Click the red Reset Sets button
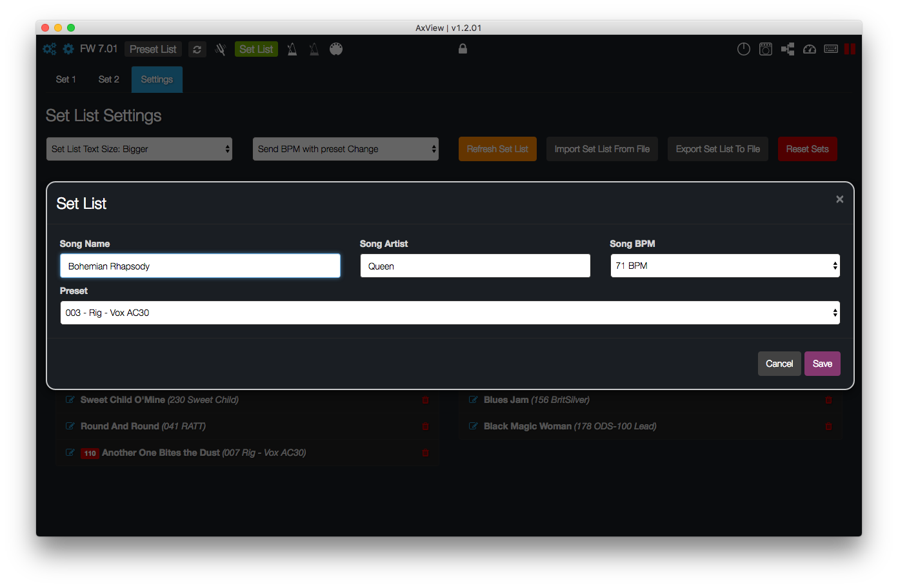 807,149
